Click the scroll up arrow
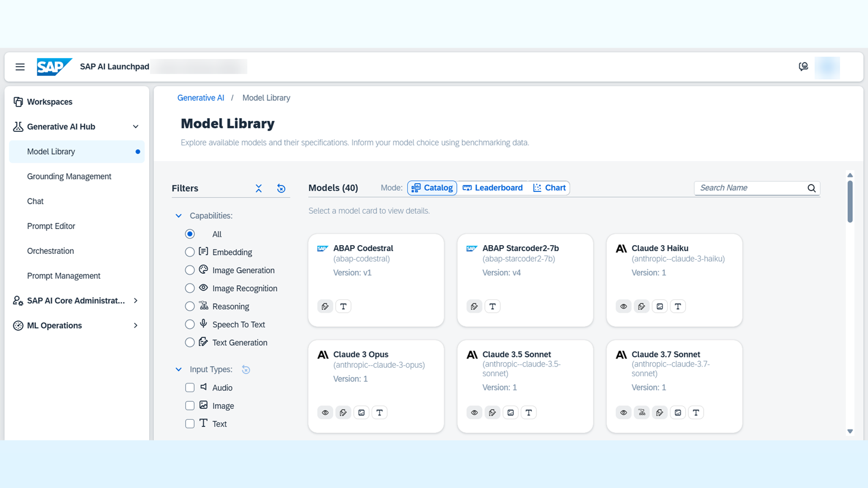The width and height of the screenshot is (868, 488). pyautogui.click(x=850, y=175)
